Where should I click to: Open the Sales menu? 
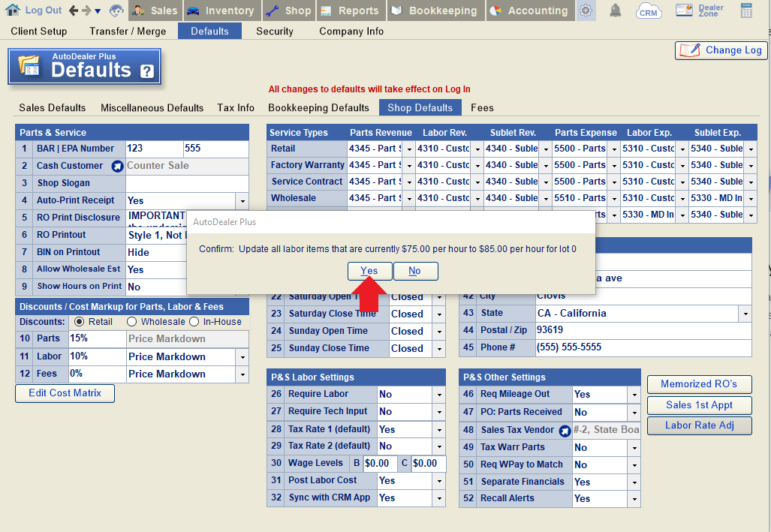[155, 11]
